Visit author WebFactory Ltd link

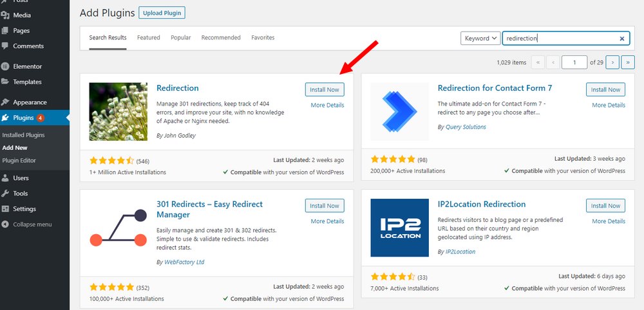[184, 262]
